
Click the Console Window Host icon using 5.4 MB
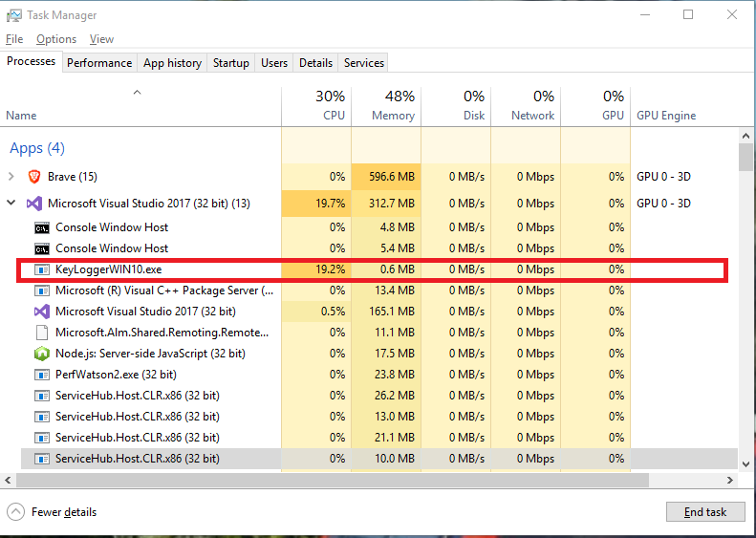tap(42, 248)
